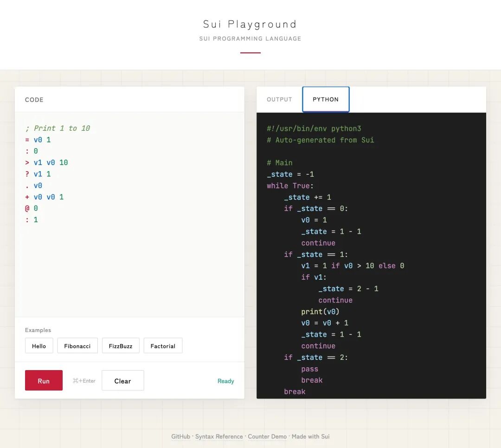This screenshot has width=501, height=448.
Task: Click the '; Print 1 to 10' comment line
Action: coord(58,128)
